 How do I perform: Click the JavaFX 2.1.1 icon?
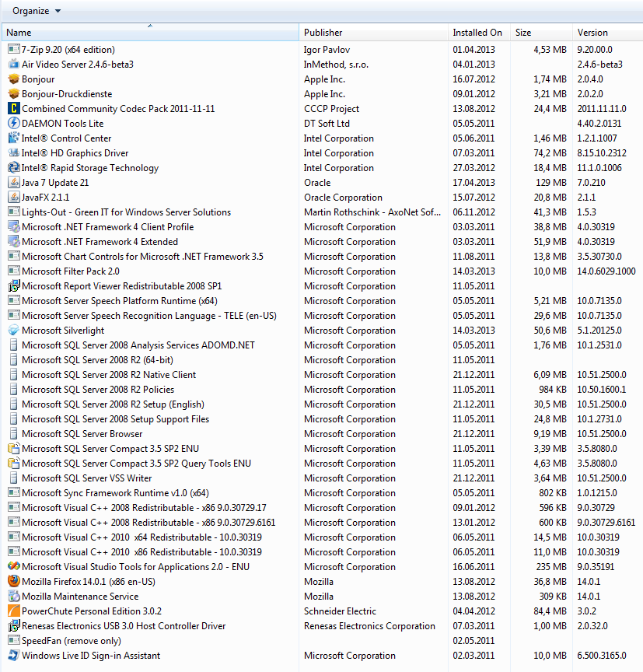[14, 197]
